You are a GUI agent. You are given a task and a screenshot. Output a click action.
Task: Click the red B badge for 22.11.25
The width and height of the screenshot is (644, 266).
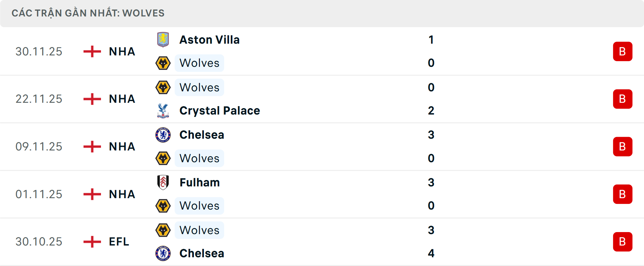(623, 99)
